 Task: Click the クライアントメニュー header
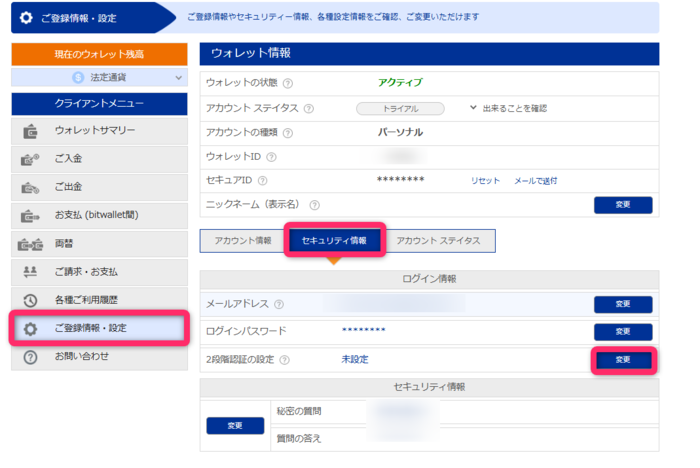(x=99, y=104)
